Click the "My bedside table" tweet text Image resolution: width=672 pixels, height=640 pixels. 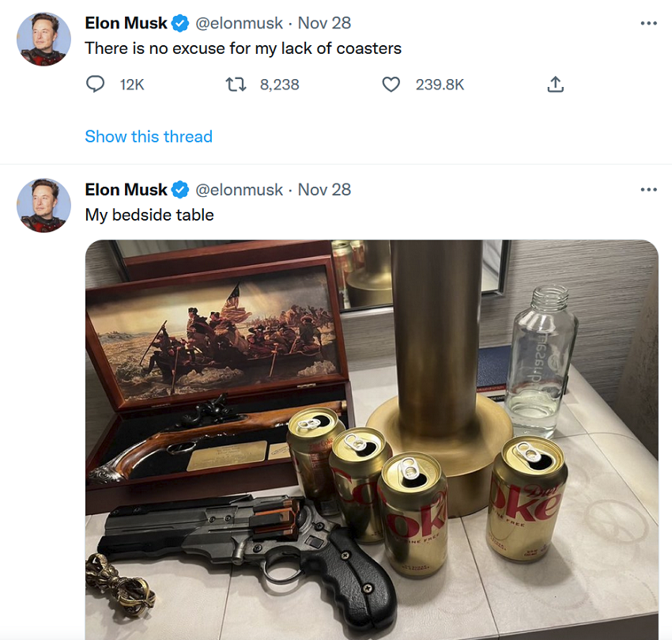click(149, 214)
